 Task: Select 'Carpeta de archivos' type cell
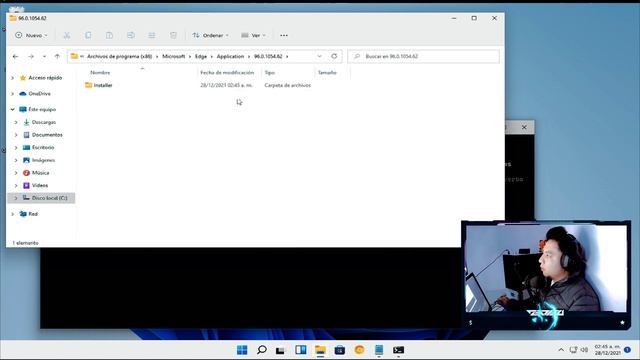(287, 85)
